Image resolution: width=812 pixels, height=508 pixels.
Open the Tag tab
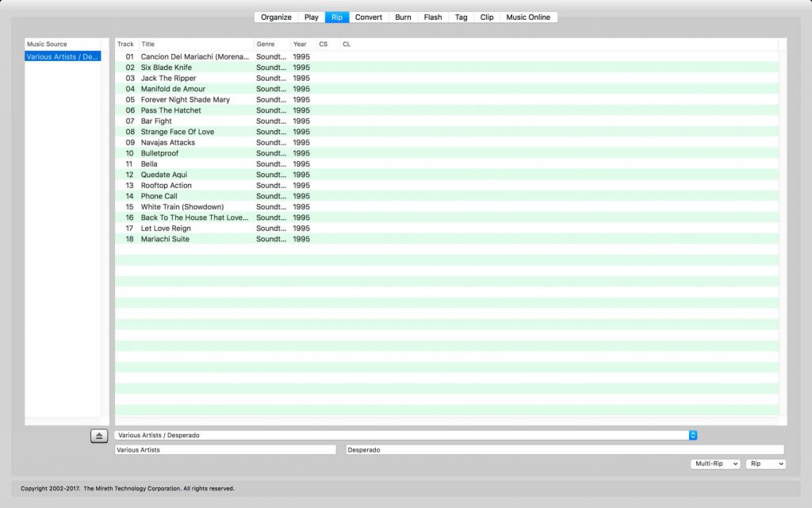click(x=460, y=16)
